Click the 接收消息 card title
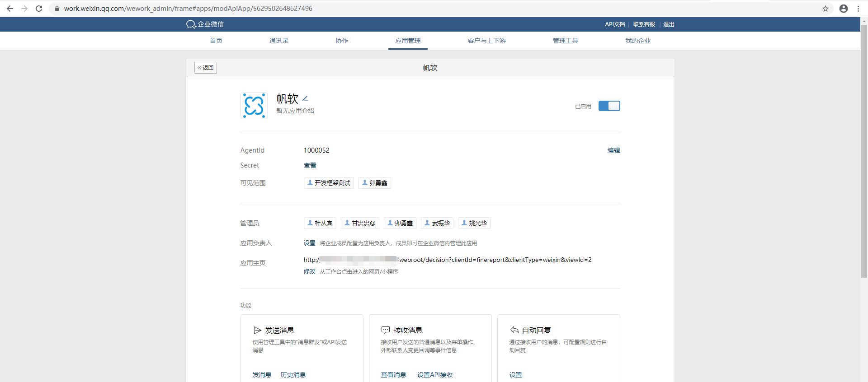This screenshot has height=382, width=868. click(408, 330)
